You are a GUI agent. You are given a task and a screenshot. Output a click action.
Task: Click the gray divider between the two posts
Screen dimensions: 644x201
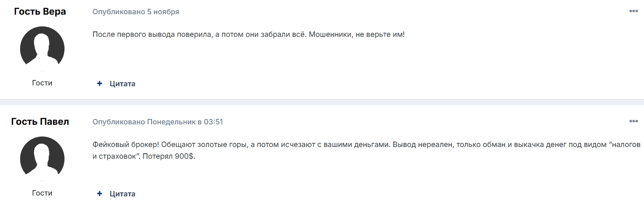[322, 102]
